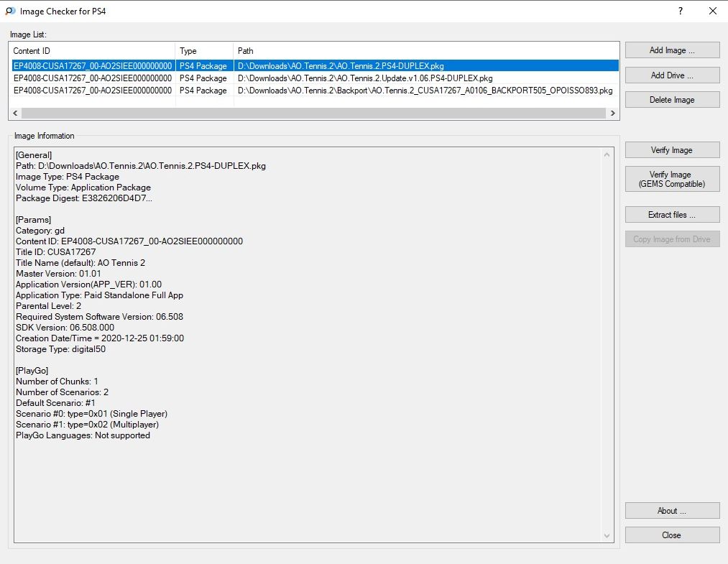
Task: Click the Add Image ... button
Action: (x=672, y=50)
